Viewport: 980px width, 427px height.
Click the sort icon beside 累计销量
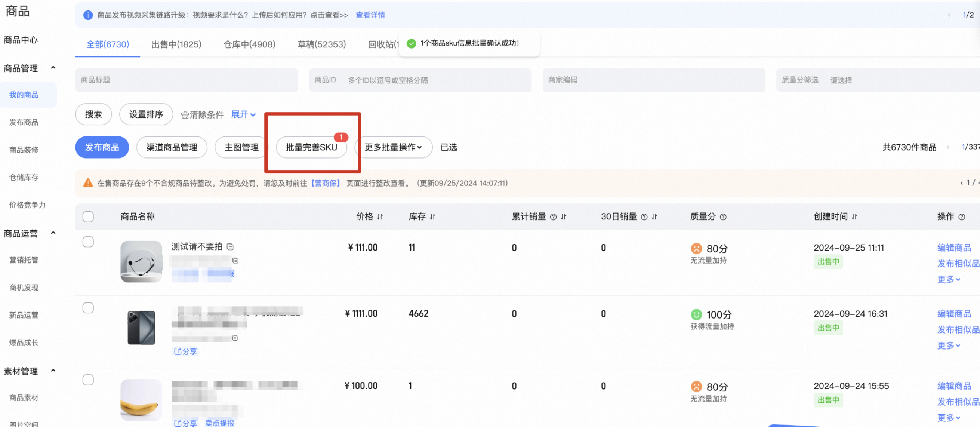click(x=564, y=216)
